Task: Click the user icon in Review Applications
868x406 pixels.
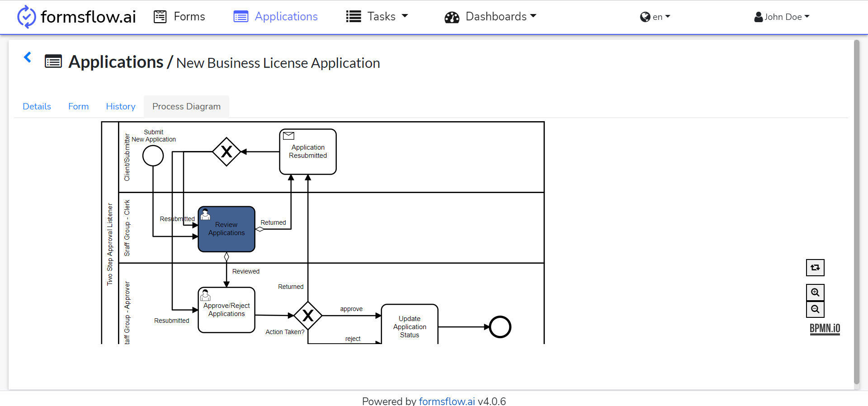Action: pyautogui.click(x=206, y=214)
